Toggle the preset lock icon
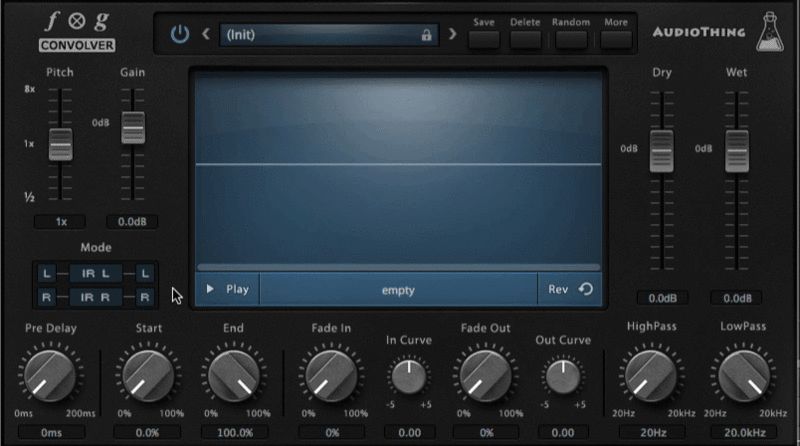The image size is (800, 446). click(426, 35)
